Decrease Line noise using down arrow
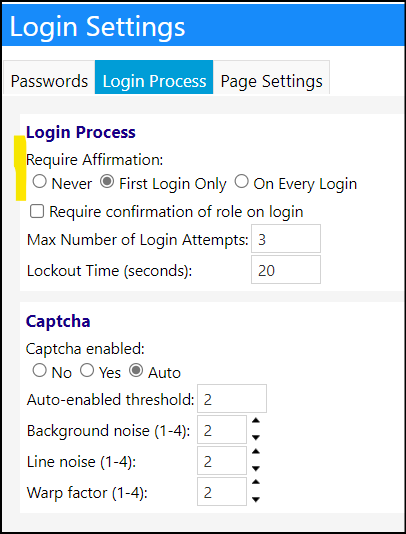The image size is (406, 534). pyautogui.click(x=256, y=468)
